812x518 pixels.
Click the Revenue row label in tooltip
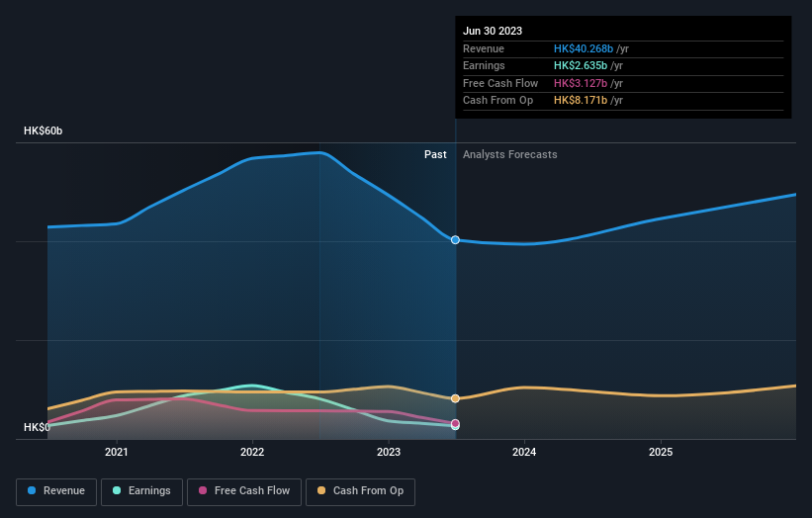click(x=484, y=48)
